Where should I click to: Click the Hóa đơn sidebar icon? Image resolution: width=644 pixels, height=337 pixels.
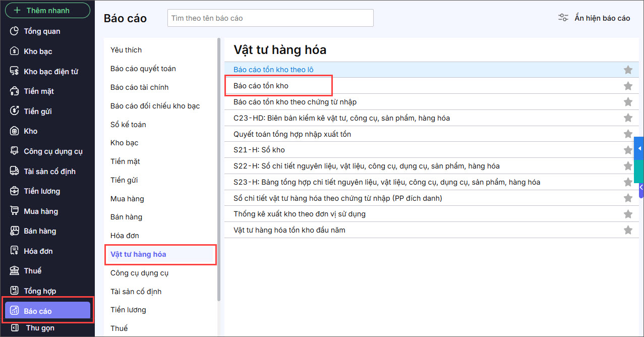click(15, 251)
